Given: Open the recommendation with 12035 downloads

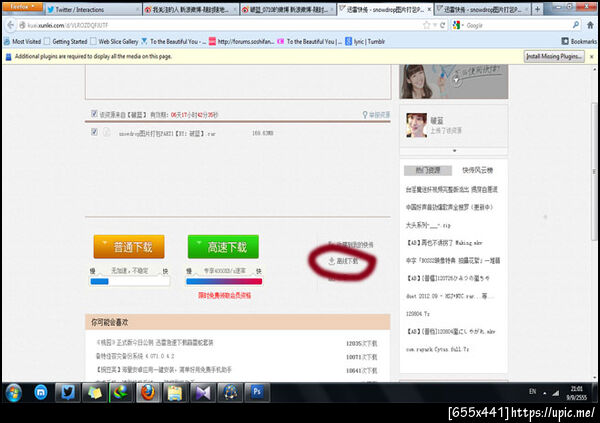Looking at the screenshot, I should 155,343.
